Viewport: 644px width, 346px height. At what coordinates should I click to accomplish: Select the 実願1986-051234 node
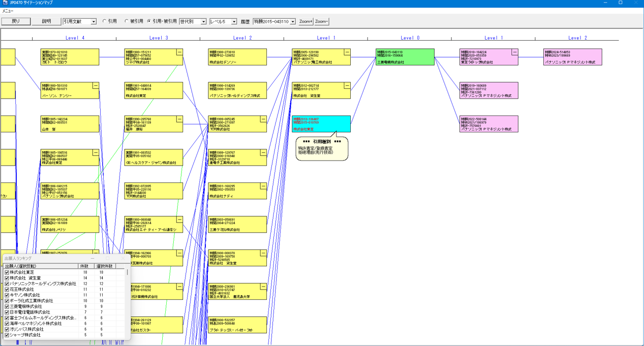click(69, 225)
